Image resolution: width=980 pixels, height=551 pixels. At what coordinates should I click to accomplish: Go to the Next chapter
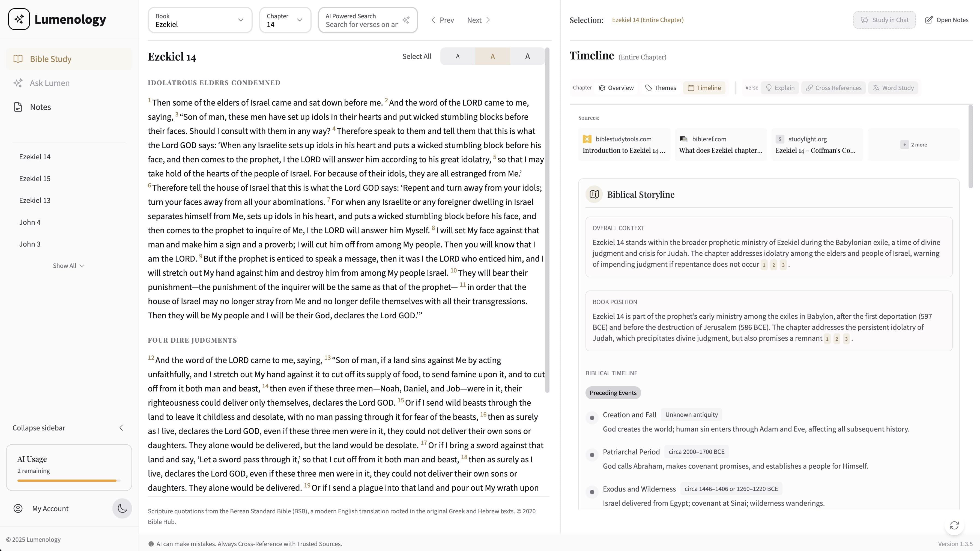pyautogui.click(x=479, y=20)
